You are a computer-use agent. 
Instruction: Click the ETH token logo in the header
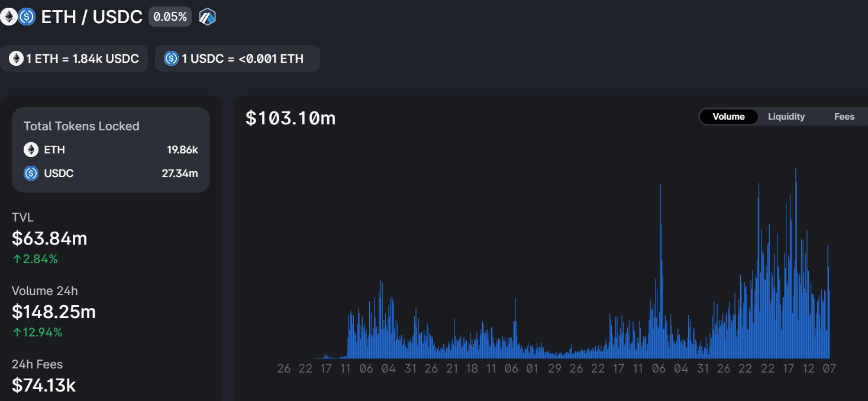coord(8,17)
